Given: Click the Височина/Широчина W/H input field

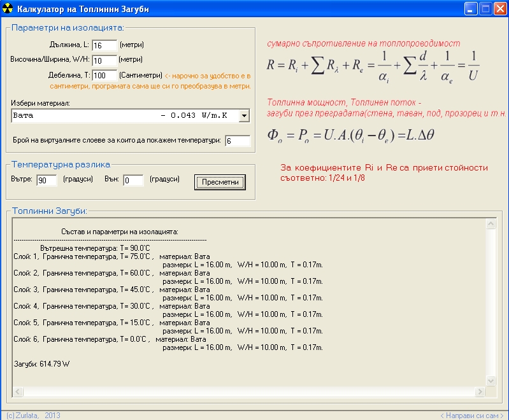Looking at the screenshot, I should click(104, 60).
